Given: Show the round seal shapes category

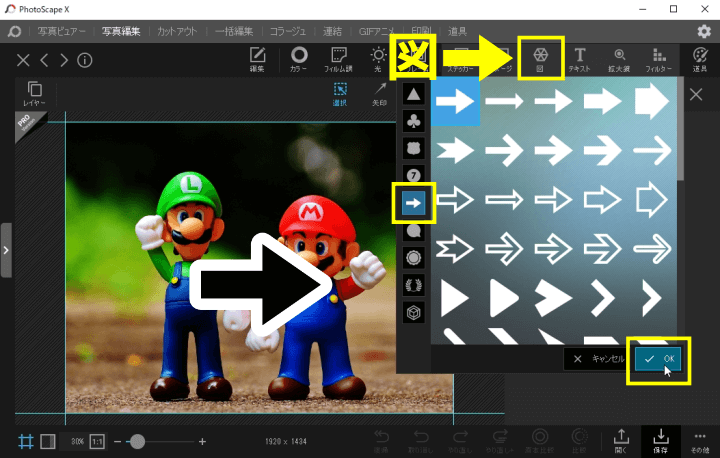Looking at the screenshot, I should [413, 258].
